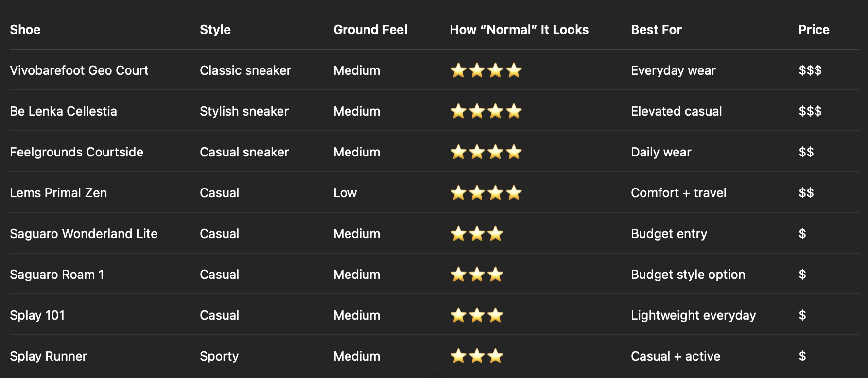Click the Sporty style cell
Screen dimensions: 868x378
[219, 356]
